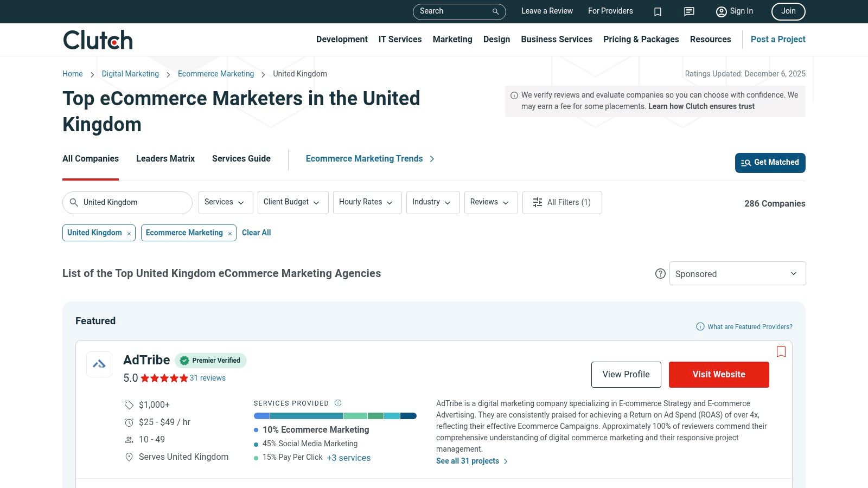Expand the Client Budget dropdown
The image size is (868, 488).
292,202
